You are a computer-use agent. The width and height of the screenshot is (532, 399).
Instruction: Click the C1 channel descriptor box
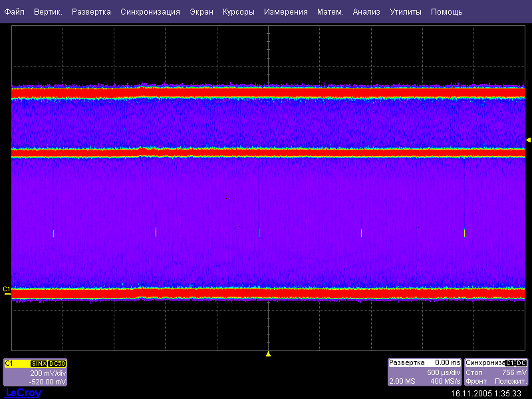point(35,373)
